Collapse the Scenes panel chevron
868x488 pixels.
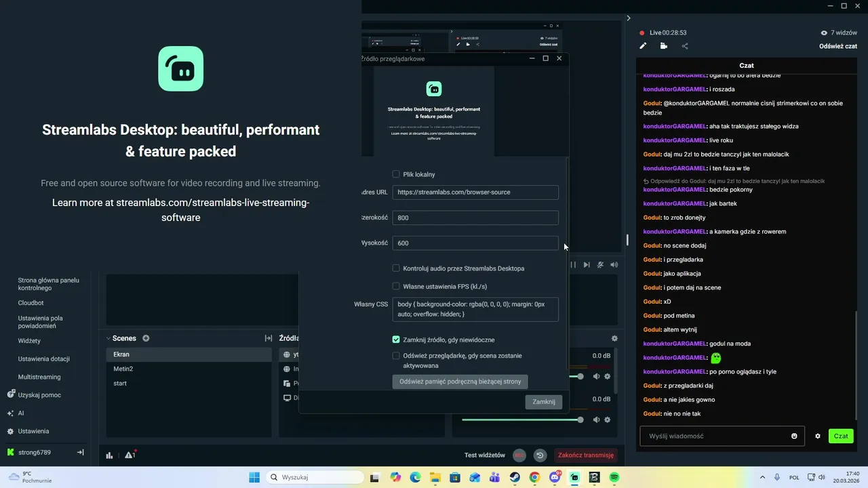tap(108, 338)
